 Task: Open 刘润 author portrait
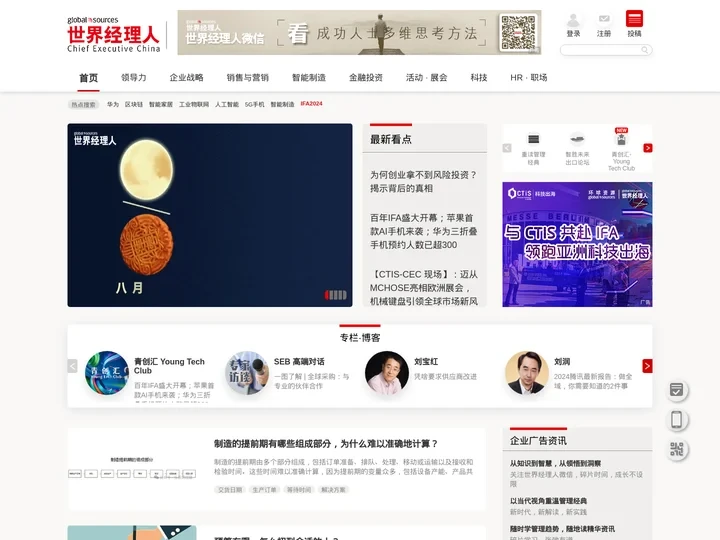coord(527,373)
